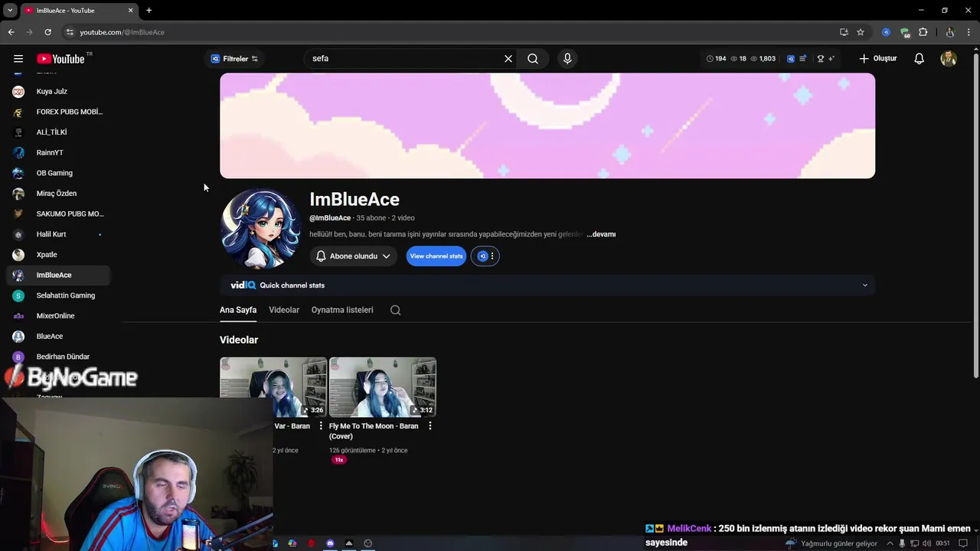Show hidden system tray icons

coord(890,543)
